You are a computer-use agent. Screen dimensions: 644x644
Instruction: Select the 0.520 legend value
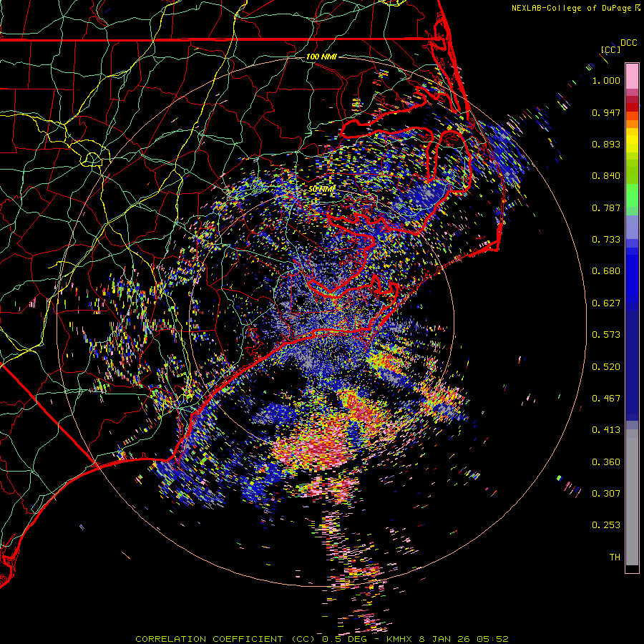pyautogui.click(x=606, y=367)
